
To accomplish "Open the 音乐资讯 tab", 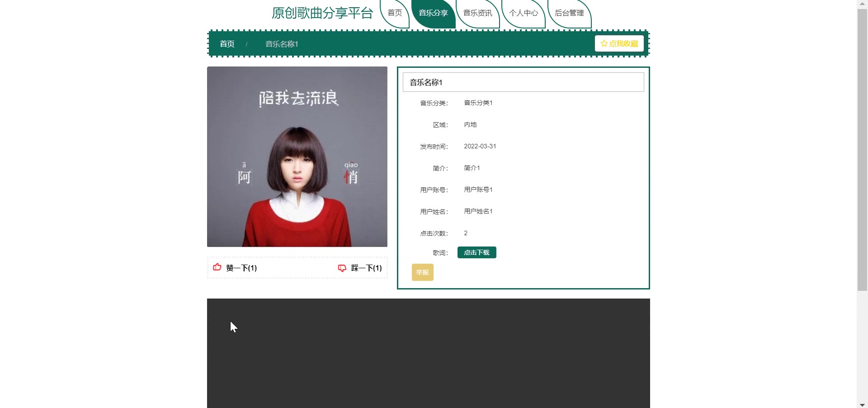I will pyautogui.click(x=477, y=13).
